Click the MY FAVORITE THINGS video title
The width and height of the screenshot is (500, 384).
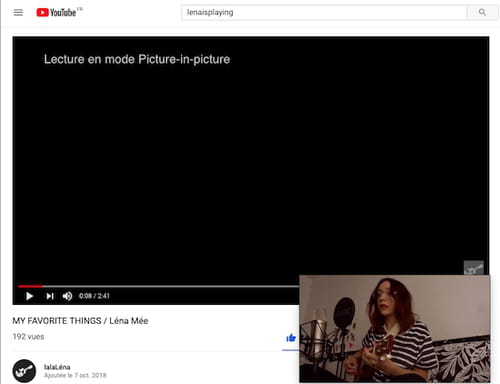80,321
